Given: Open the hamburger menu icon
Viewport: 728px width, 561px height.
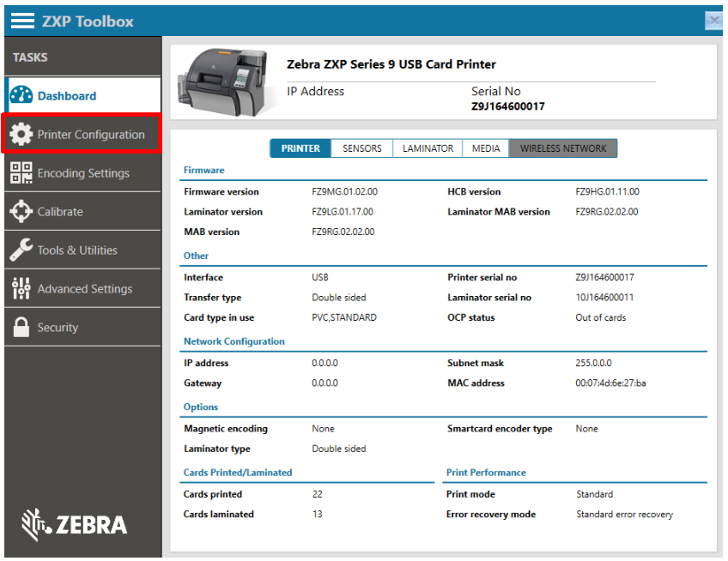Looking at the screenshot, I should point(22,21).
